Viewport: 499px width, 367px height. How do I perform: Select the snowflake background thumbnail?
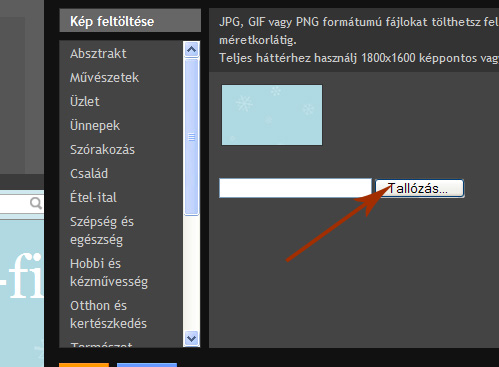pos(272,115)
